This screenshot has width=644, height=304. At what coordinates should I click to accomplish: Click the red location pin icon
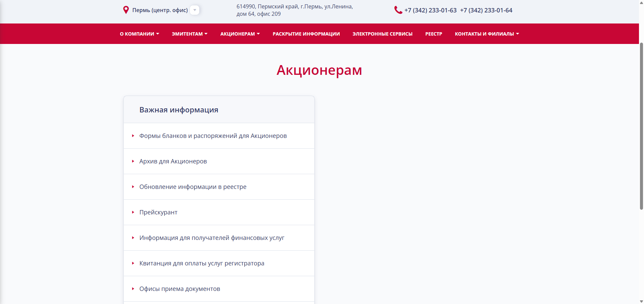pos(126,10)
